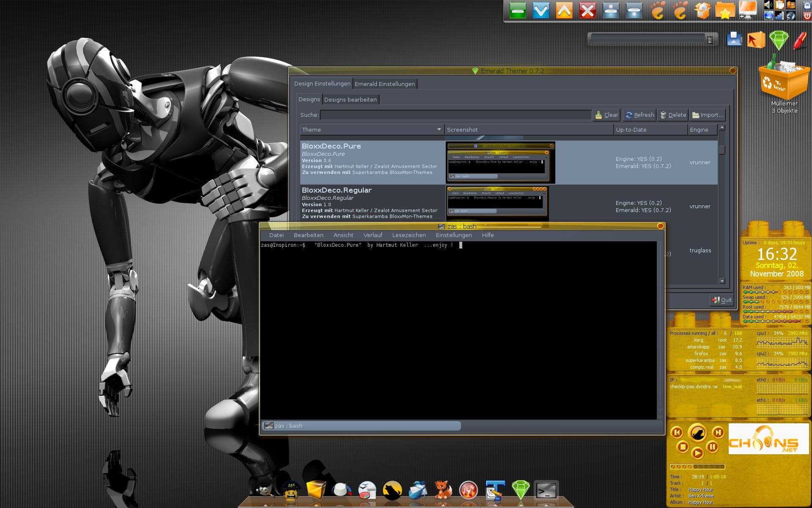This screenshot has height=508, width=812.
Task: Click the red power button tray icon
Action: click(x=807, y=16)
